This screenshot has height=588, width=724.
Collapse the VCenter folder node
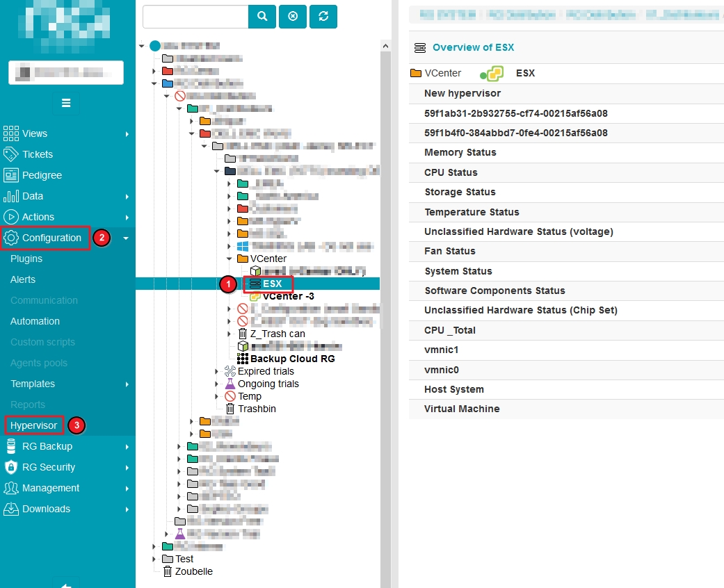pyautogui.click(x=230, y=259)
